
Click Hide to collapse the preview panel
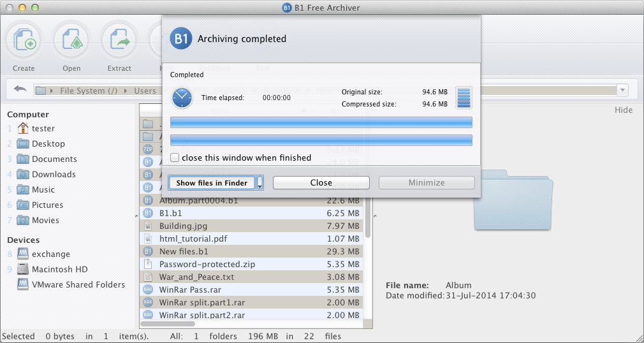pos(623,110)
